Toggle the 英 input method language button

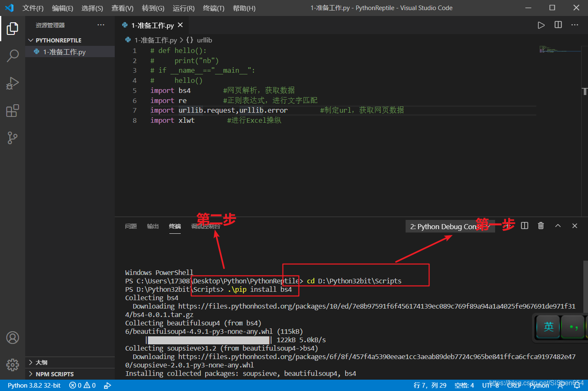548,327
